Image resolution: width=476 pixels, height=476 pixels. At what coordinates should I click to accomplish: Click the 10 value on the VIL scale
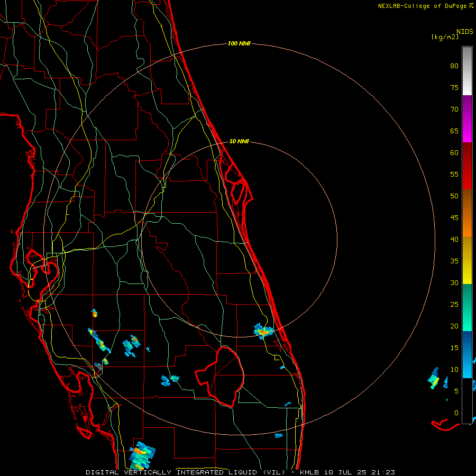pos(454,370)
